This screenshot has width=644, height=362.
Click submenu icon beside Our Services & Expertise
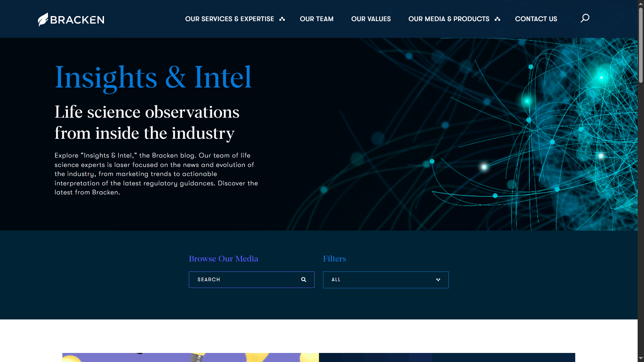point(282,19)
